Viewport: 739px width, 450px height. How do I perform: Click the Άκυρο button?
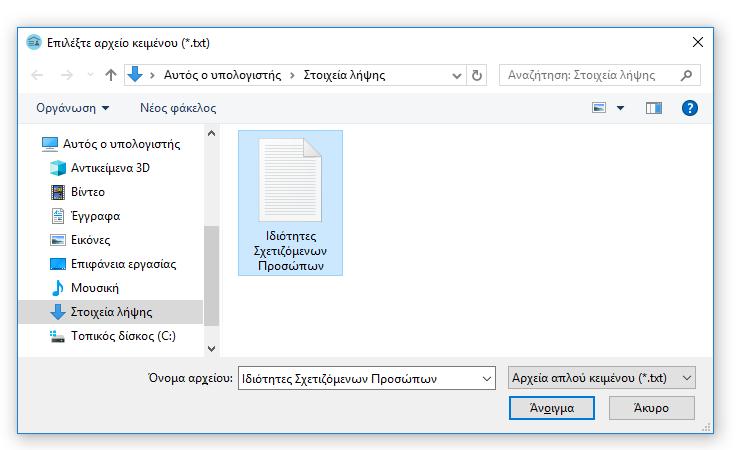[651, 408]
